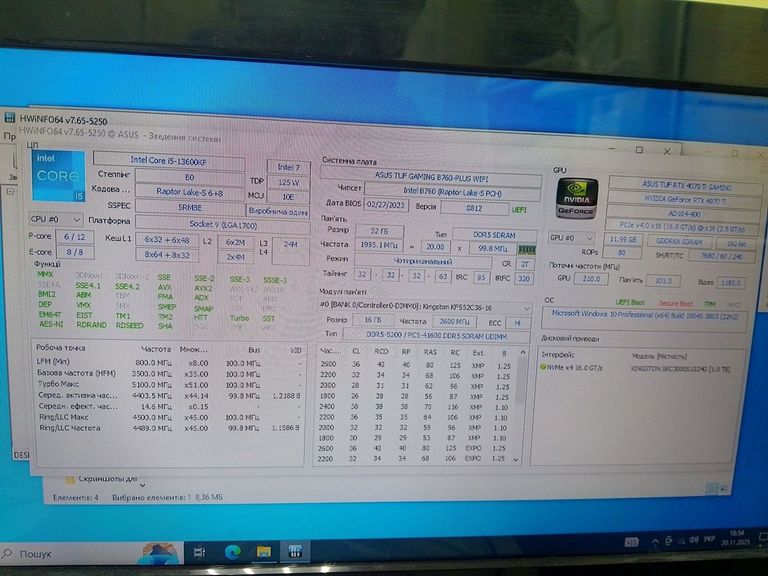The image size is (768, 576).
Task: Click the 11.99 GB video memory value
Action: pyautogui.click(x=623, y=240)
